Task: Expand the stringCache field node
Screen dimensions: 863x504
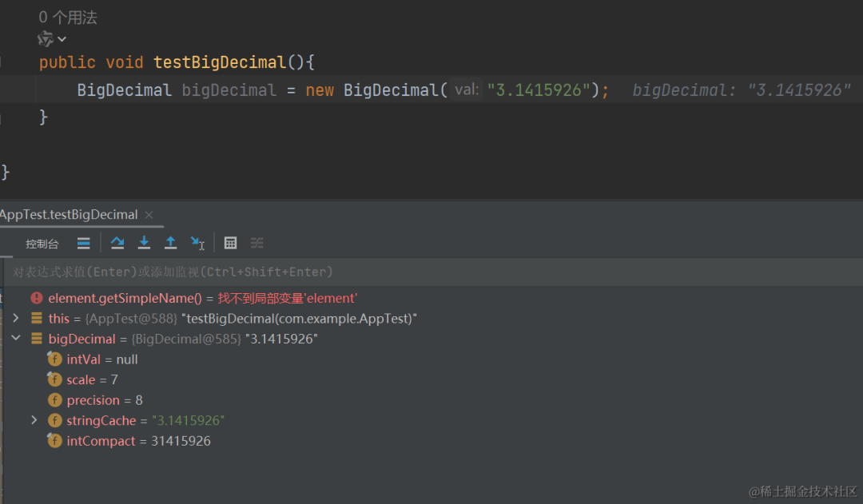Action: point(34,420)
